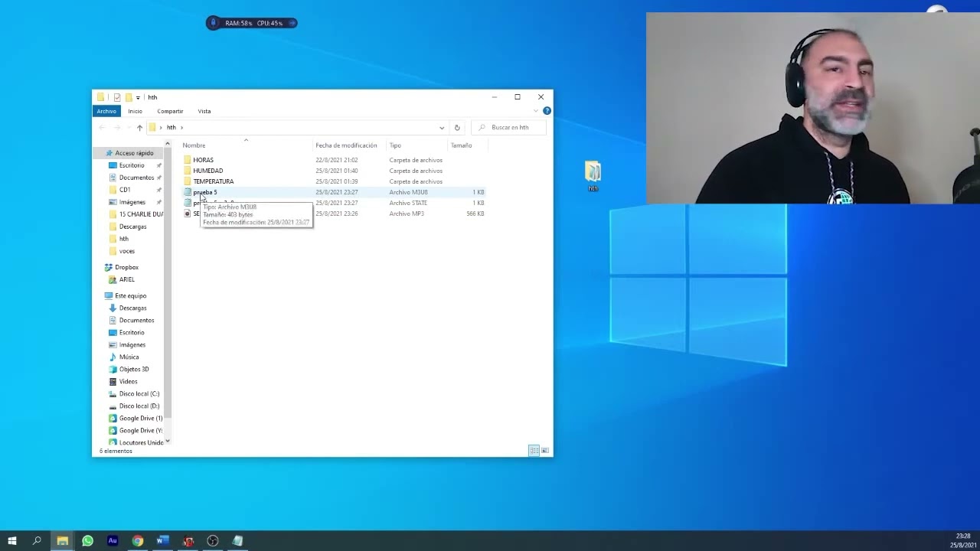
Task: Open Música under Este equipo
Action: (129, 357)
